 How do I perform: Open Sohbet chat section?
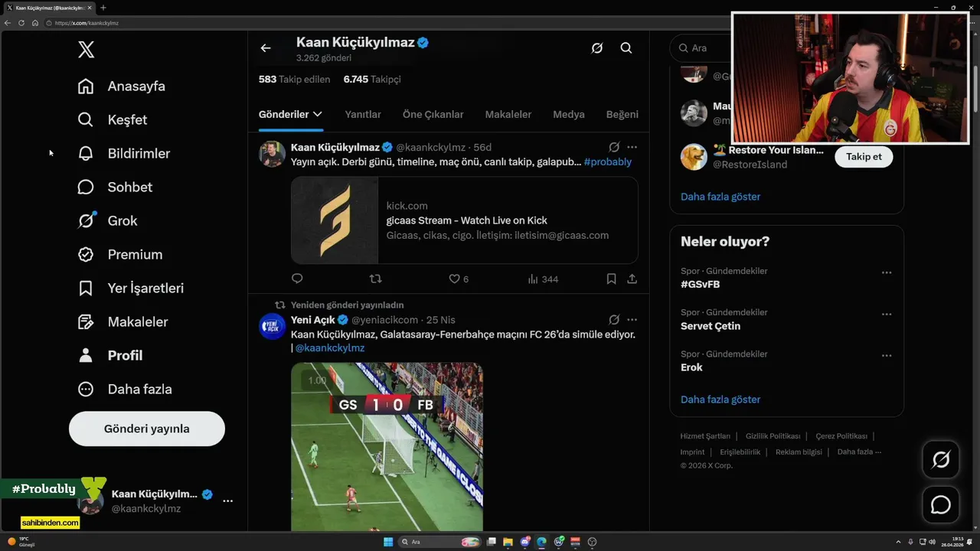coord(115,187)
